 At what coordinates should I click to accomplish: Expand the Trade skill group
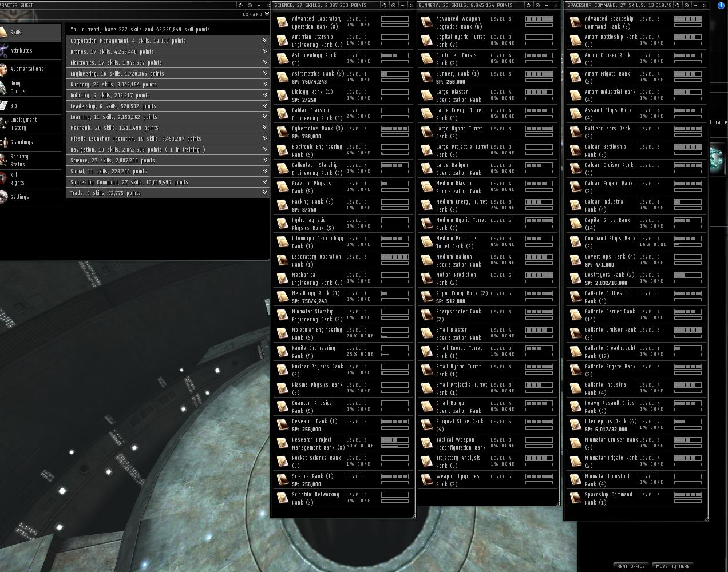(265, 193)
